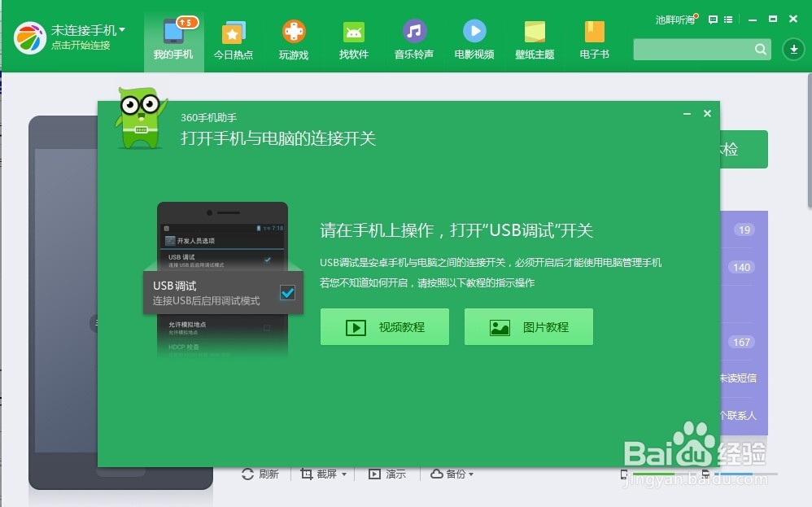Open the 玩游戏 section
Viewport: 812px width, 507px height.
click(x=294, y=42)
